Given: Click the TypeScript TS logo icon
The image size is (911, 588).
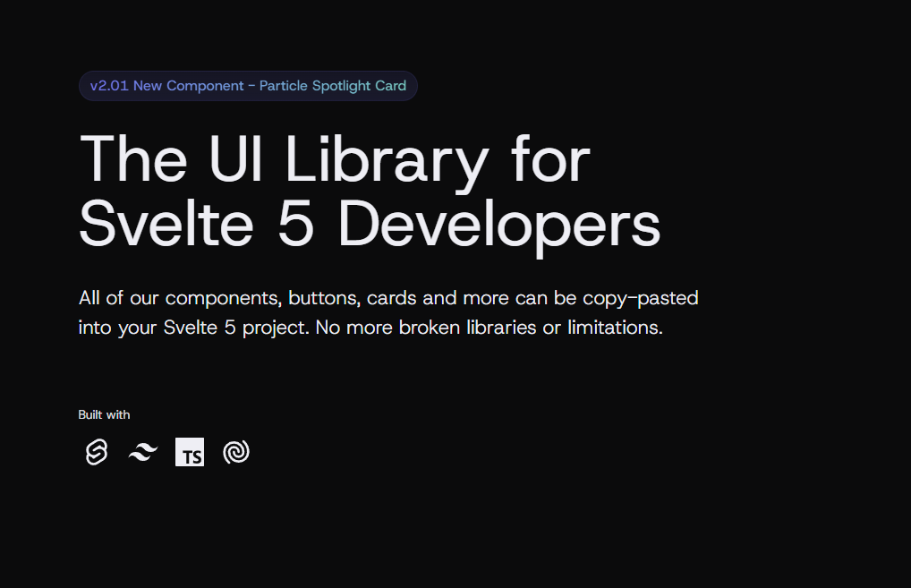Looking at the screenshot, I should click(x=190, y=452).
